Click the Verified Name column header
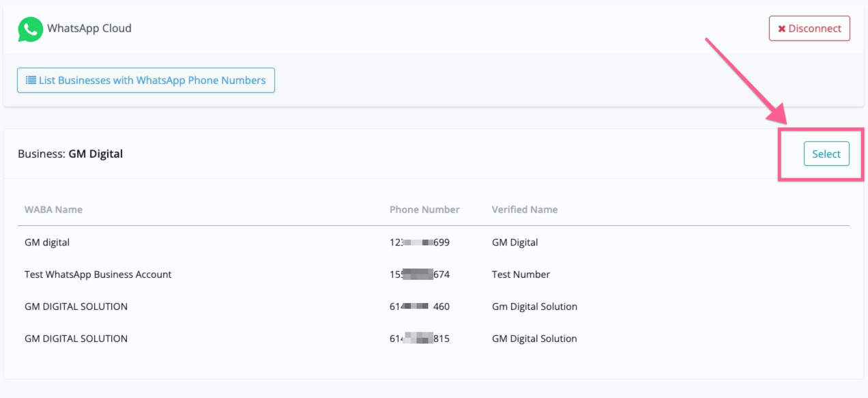This screenshot has width=868, height=398. click(525, 210)
